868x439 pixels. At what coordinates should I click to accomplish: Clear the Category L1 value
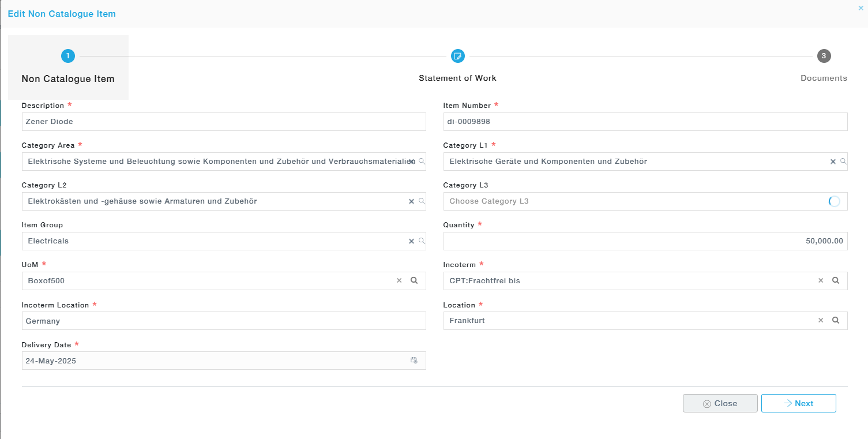click(833, 162)
